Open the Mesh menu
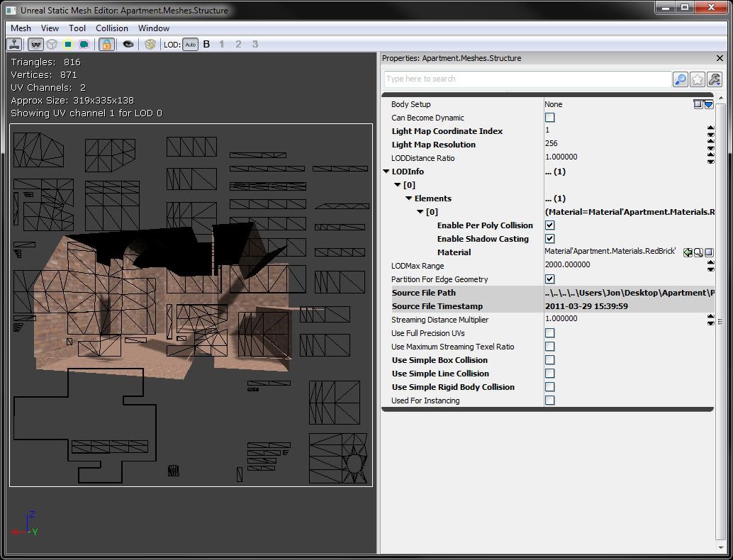733x560 pixels. (21, 28)
